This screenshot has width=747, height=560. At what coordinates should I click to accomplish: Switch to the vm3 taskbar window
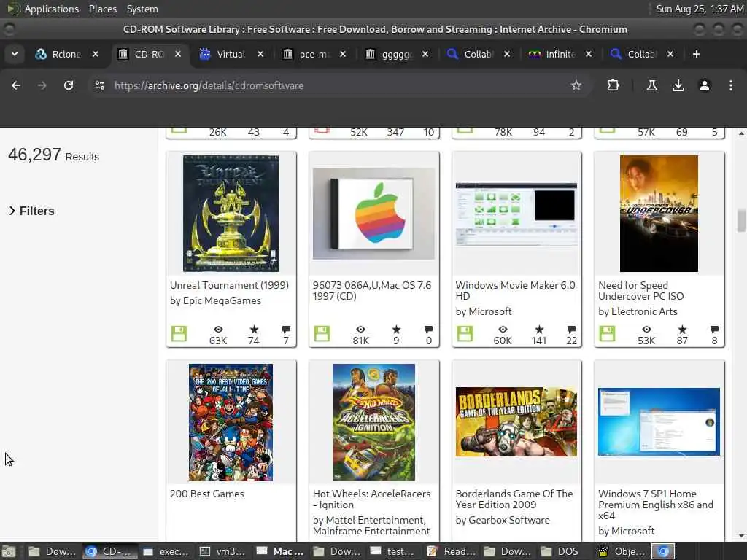[222, 551]
